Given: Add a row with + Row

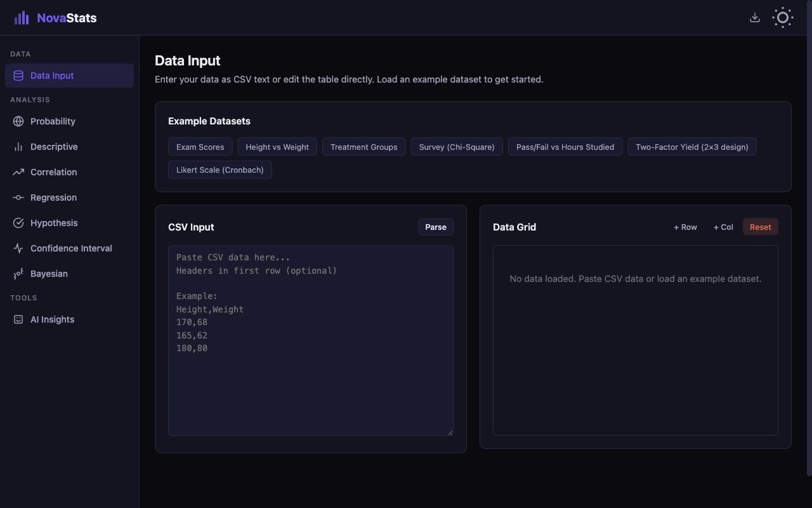Looking at the screenshot, I should click(x=685, y=227).
